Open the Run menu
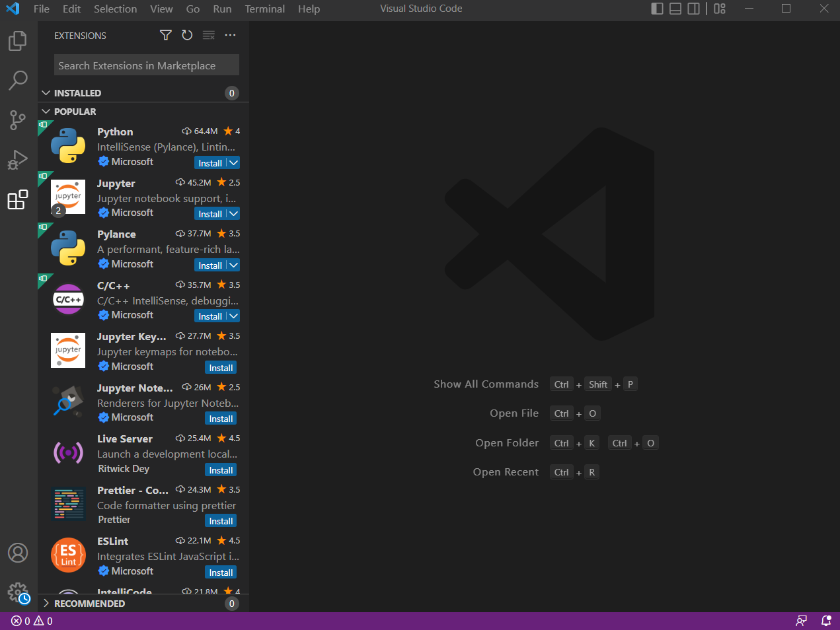This screenshot has width=840, height=630. tap(222, 9)
